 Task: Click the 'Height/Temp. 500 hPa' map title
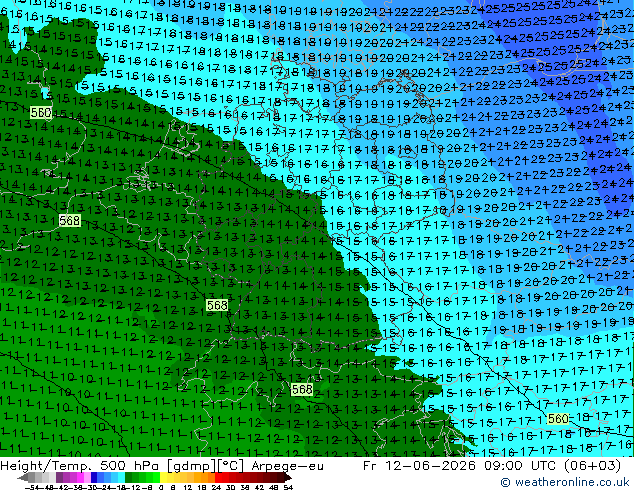coord(79,466)
